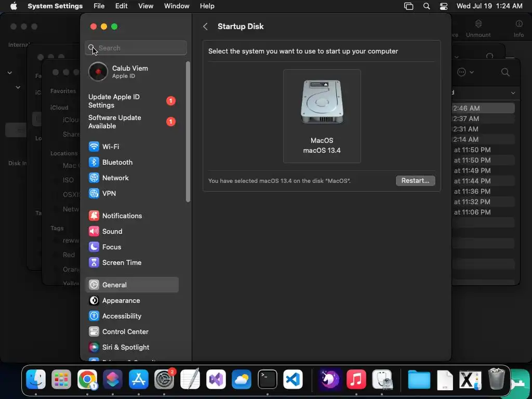
Task: Open Spotlight search in menu bar
Action: (x=427, y=6)
